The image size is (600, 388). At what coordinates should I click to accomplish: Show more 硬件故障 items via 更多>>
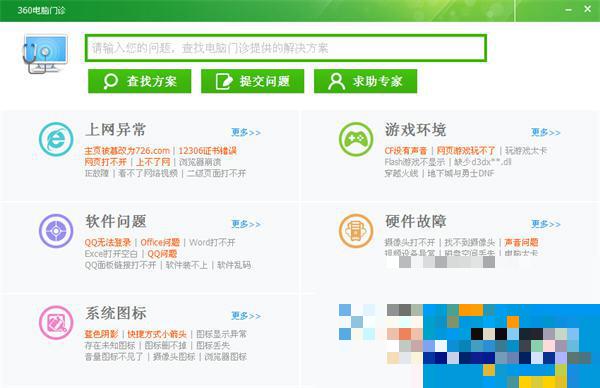(x=546, y=224)
